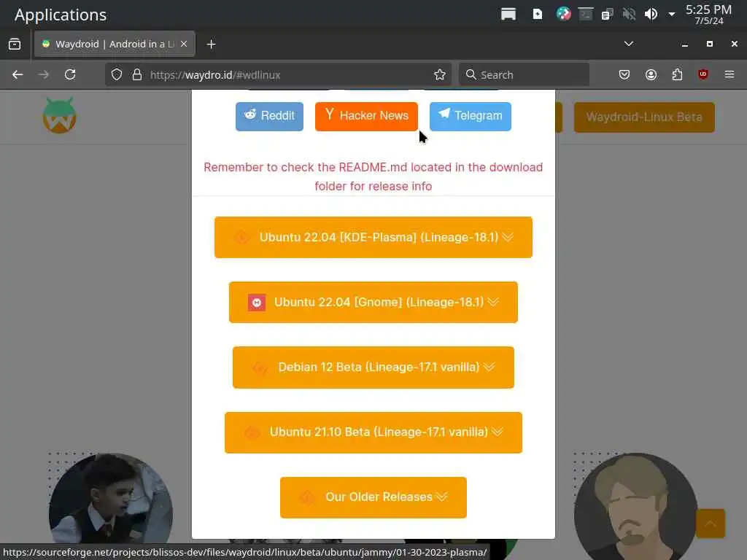Screen dimensions: 747x560
Task: Open the Firefox hamburger menu
Action: [729, 75]
